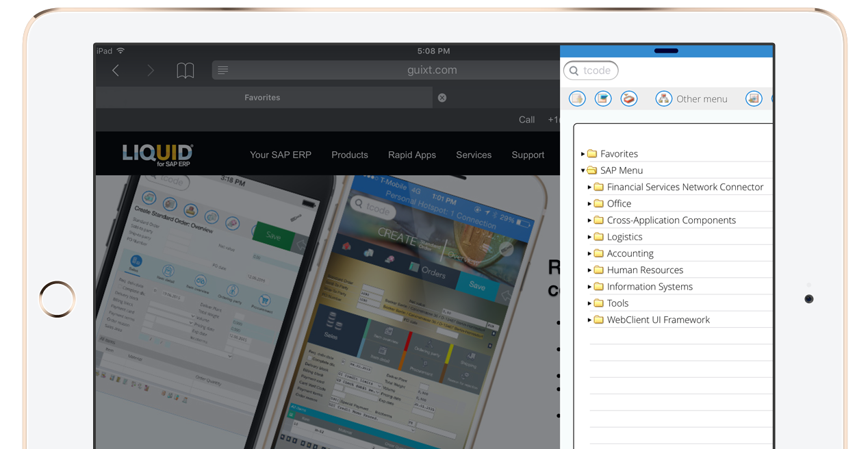Tap the slide-over panel grabber handle
Screen dimensions: 868x449
coord(666,51)
